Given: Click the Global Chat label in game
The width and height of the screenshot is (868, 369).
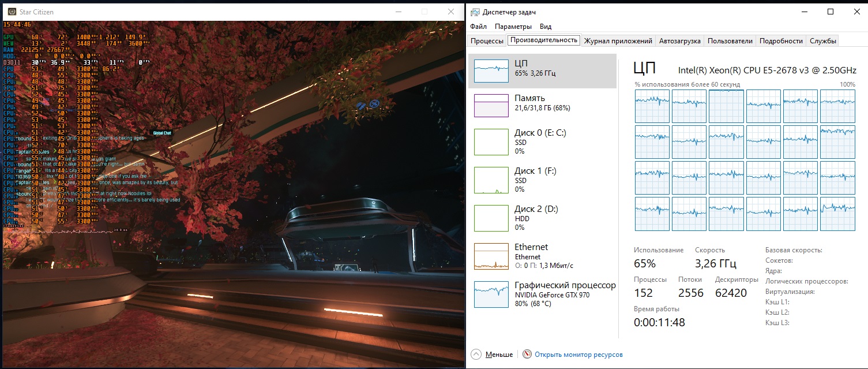Looking at the screenshot, I should click(162, 133).
